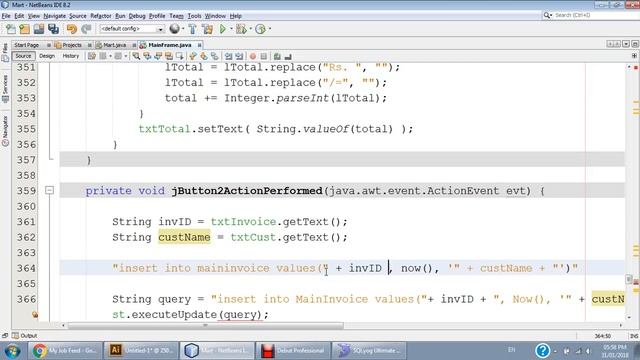The image size is (640, 360).
Task: Click the New File toolbar icon
Action: [x=11, y=29]
